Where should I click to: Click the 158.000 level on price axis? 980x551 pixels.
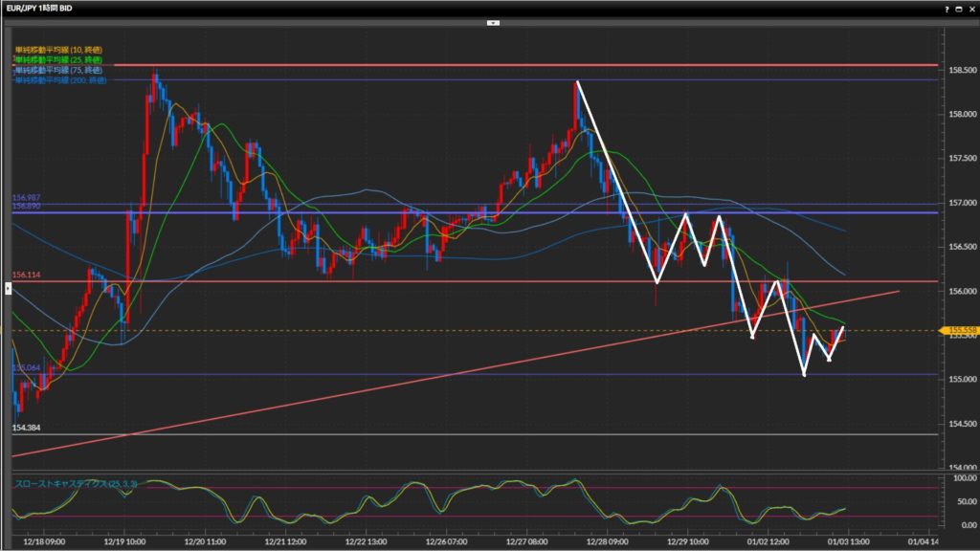coord(961,114)
